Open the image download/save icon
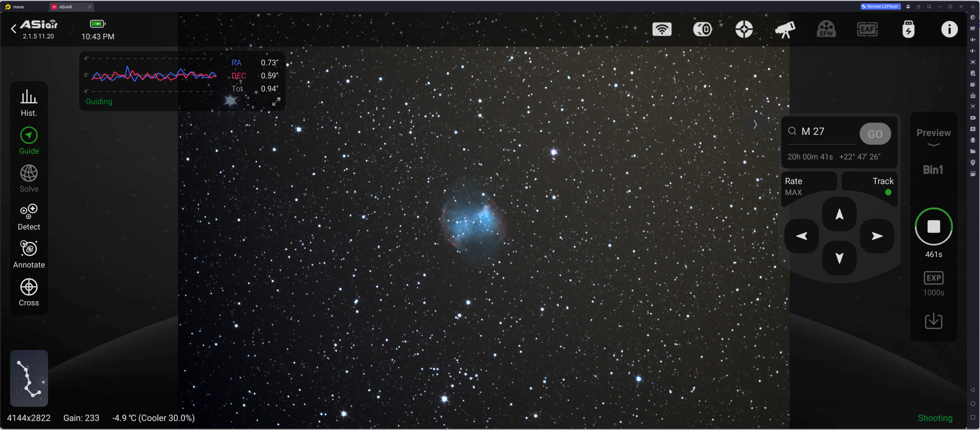Image resolution: width=980 pixels, height=430 pixels. [934, 321]
